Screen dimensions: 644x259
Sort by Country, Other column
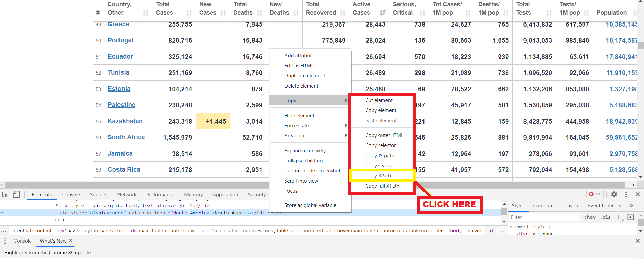point(145,13)
